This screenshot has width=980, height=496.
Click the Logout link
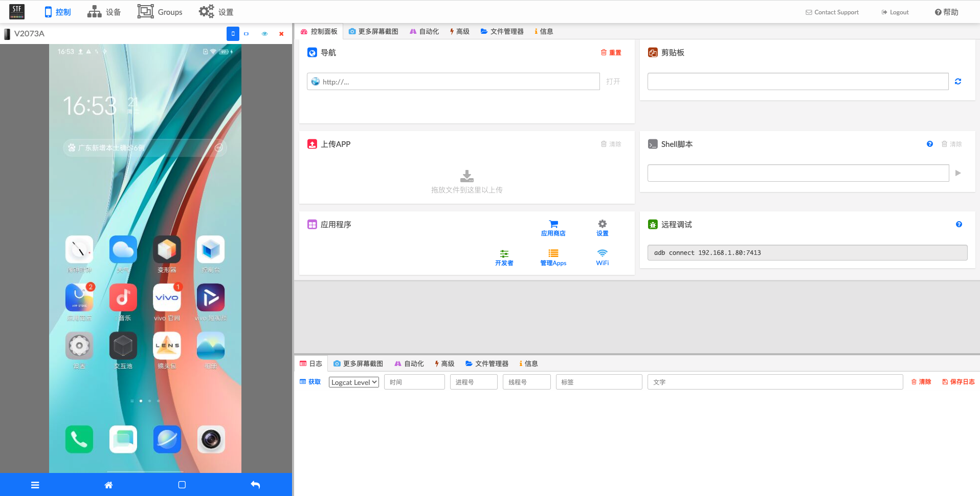tap(895, 12)
